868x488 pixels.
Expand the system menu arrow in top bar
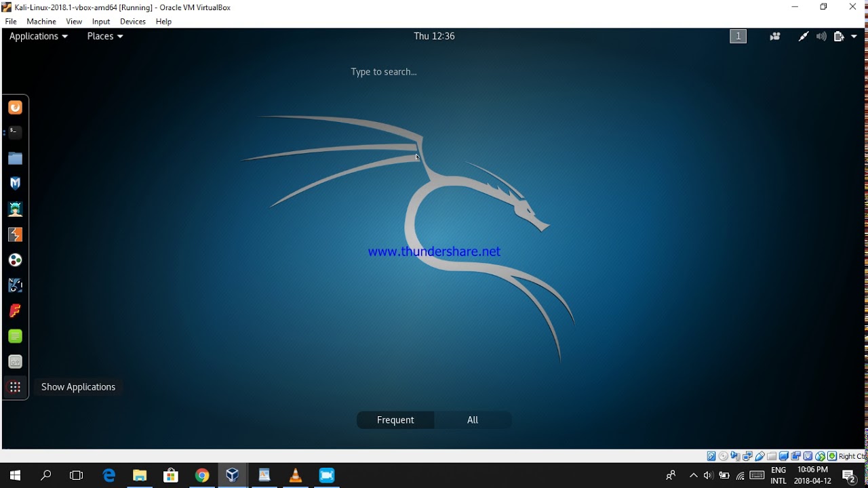854,37
